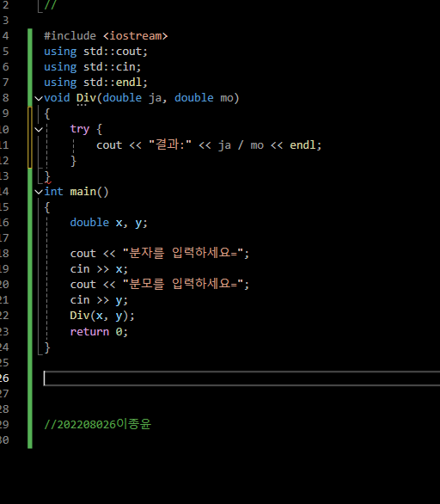Click the #include <iostream> line
Image resolution: width=440 pixels, height=504 pixels.
point(106,35)
